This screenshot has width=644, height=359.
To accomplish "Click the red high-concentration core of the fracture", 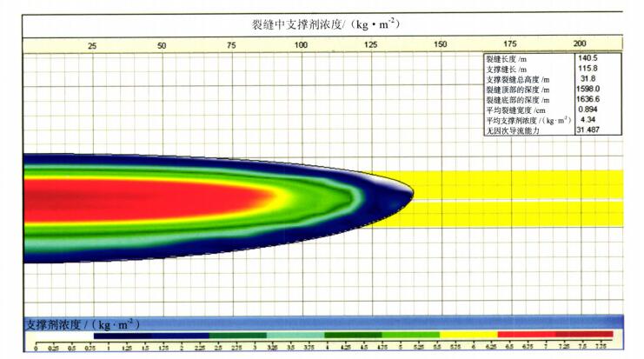I will point(130,199).
